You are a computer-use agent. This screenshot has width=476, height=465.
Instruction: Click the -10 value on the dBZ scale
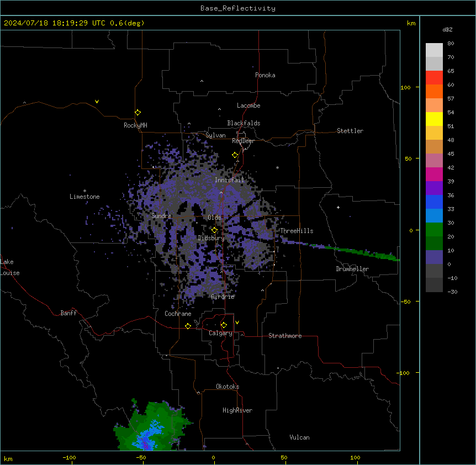click(452, 278)
